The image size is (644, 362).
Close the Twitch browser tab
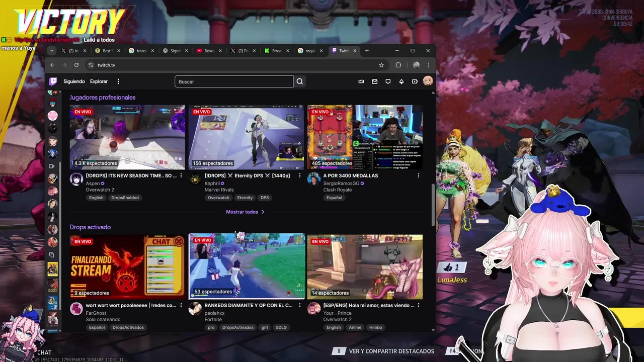point(355,51)
